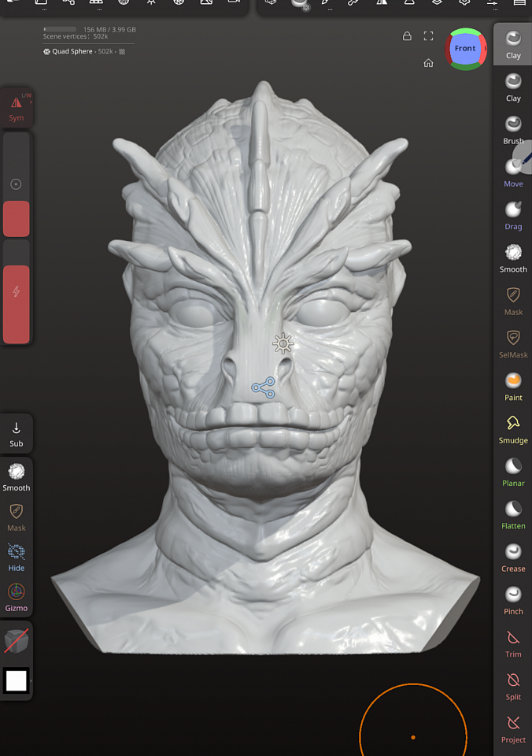The height and width of the screenshot is (756, 532).
Task: Toggle the camera lock icon
Action: [x=407, y=36]
